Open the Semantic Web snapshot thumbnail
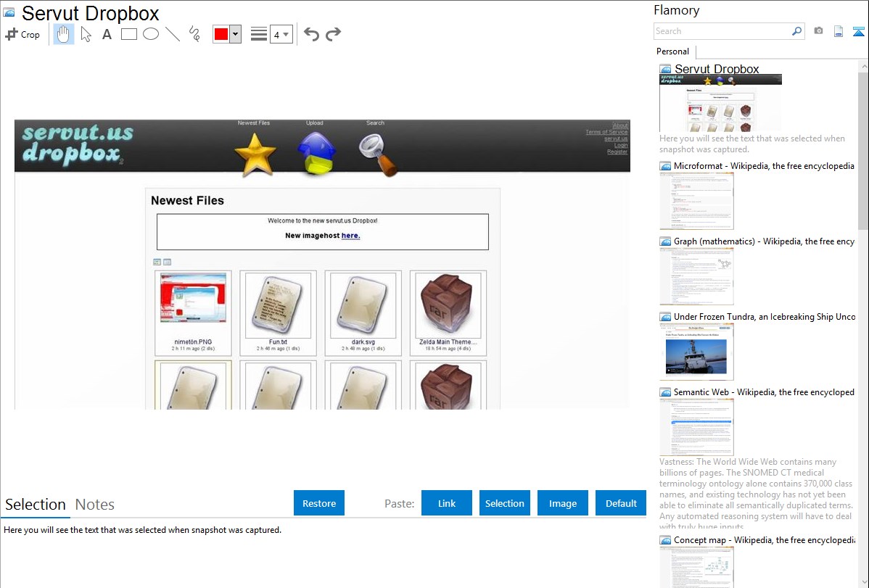869x588 pixels. tap(696, 427)
